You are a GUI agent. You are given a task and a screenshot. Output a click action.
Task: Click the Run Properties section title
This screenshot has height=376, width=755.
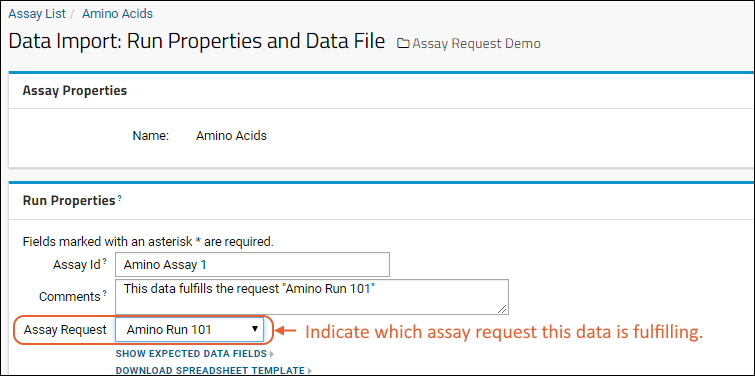coord(69,201)
